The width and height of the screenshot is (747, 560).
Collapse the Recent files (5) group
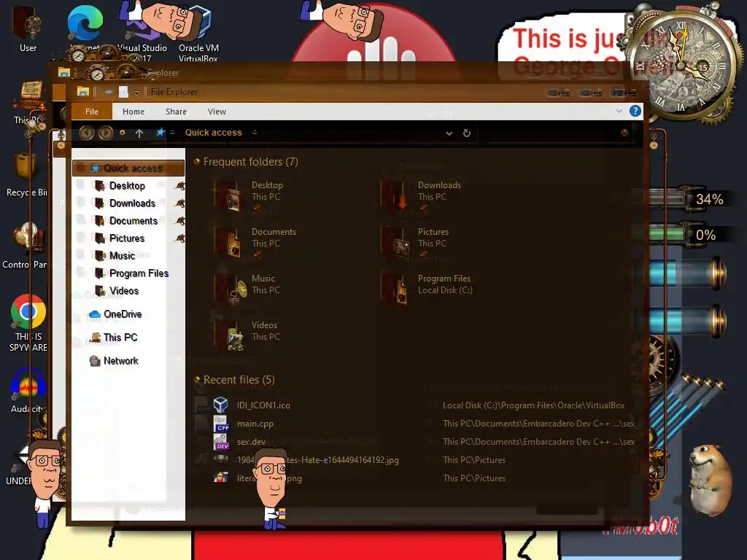tap(196, 379)
